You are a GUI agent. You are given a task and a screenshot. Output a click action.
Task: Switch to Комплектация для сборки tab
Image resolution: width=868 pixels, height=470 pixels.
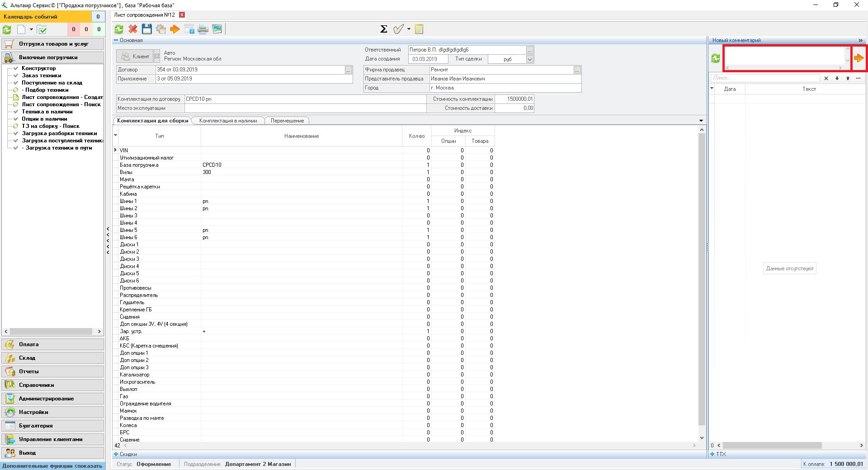(152, 121)
